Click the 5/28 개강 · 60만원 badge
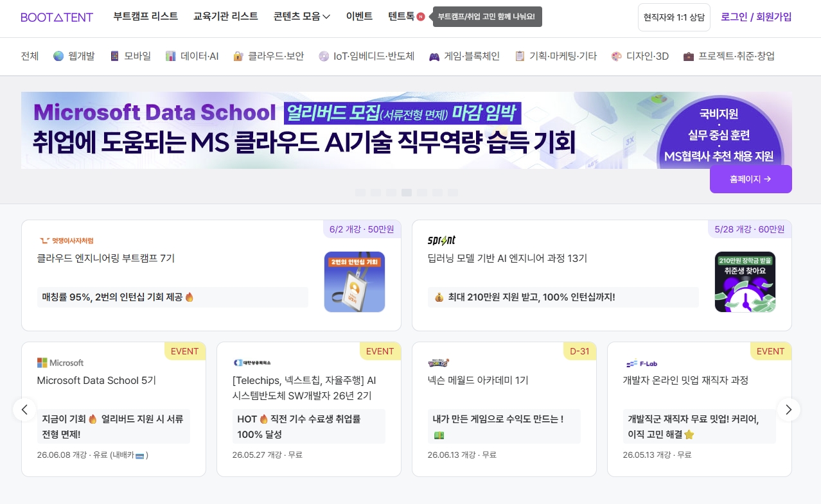The height and width of the screenshot is (504, 821). coord(750,229)
